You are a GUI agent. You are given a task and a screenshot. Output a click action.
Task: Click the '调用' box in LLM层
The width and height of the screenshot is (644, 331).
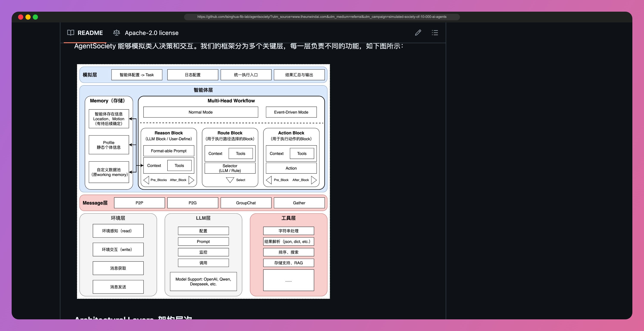[x=203, y=263]
